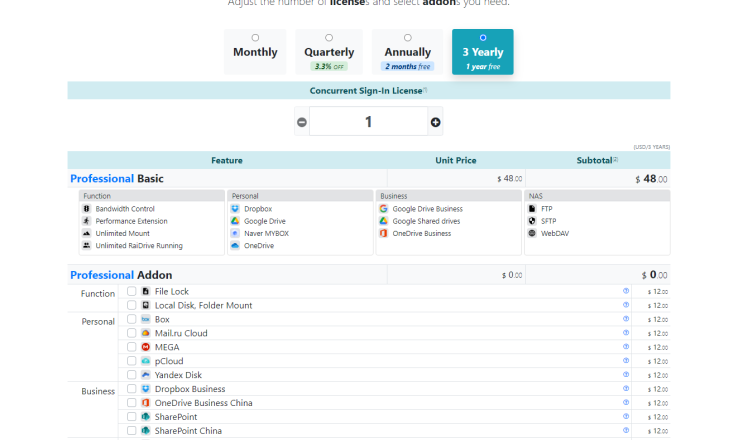743x440 pixels.
Task: Click the Concurrent Sign-In License heading
Action: 366,90
